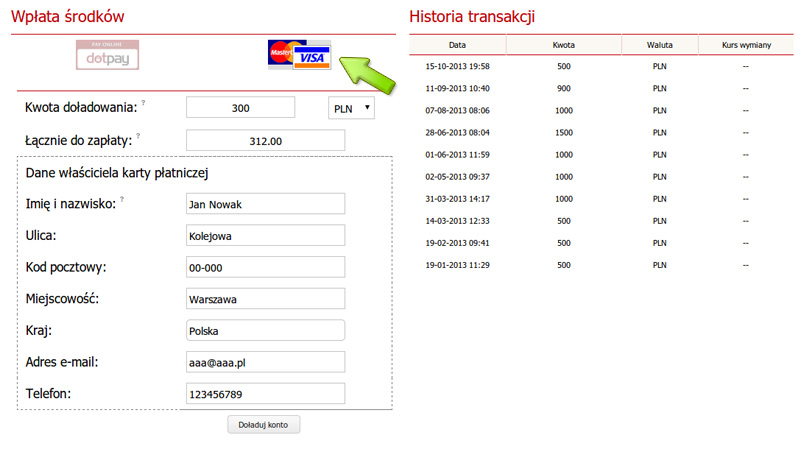Click the Łącznie do zapłaty total field
Image resolution: width=800 pixels, height=449 pixels.
[x=265, y=141]
